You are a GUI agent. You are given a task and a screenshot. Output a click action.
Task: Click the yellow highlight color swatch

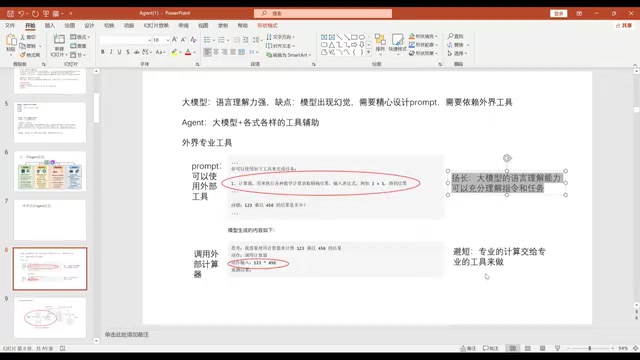(x=174, y=52)
